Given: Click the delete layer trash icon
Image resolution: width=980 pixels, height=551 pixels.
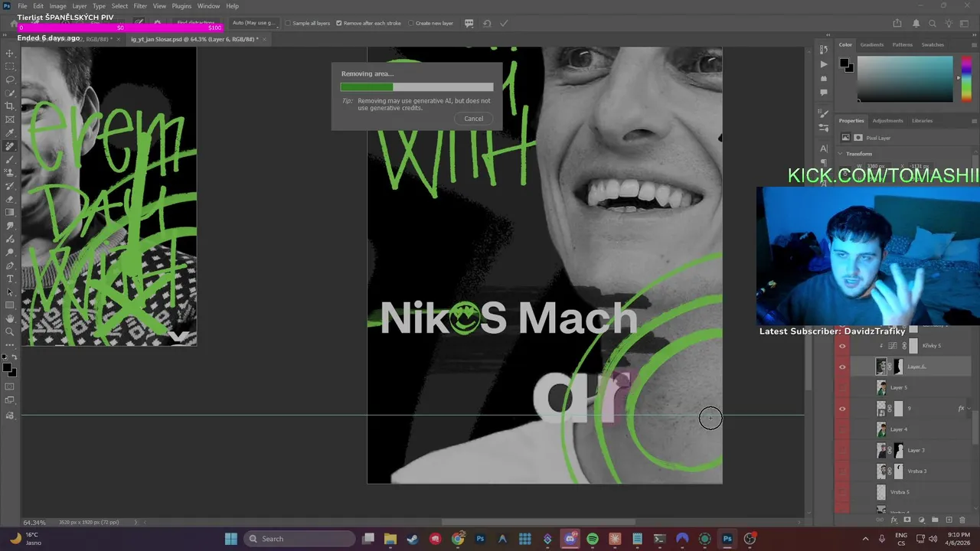Looking at the screenshot, I should click(x=962, y=520).
